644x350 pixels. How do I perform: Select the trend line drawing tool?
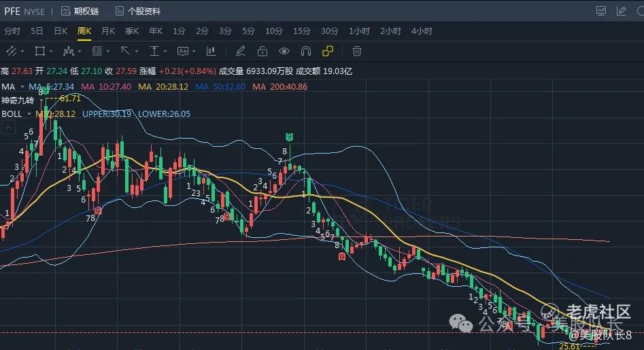[x=12, y=51]
